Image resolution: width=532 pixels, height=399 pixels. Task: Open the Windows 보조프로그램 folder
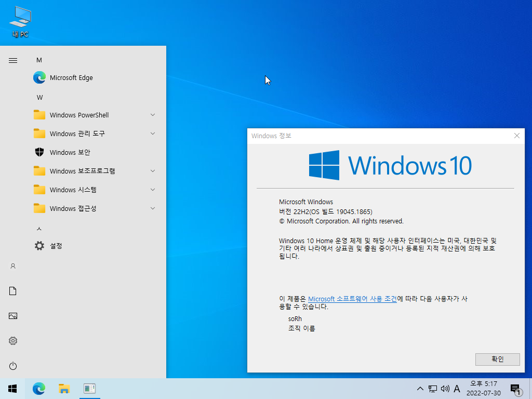[x=95, y=171]
